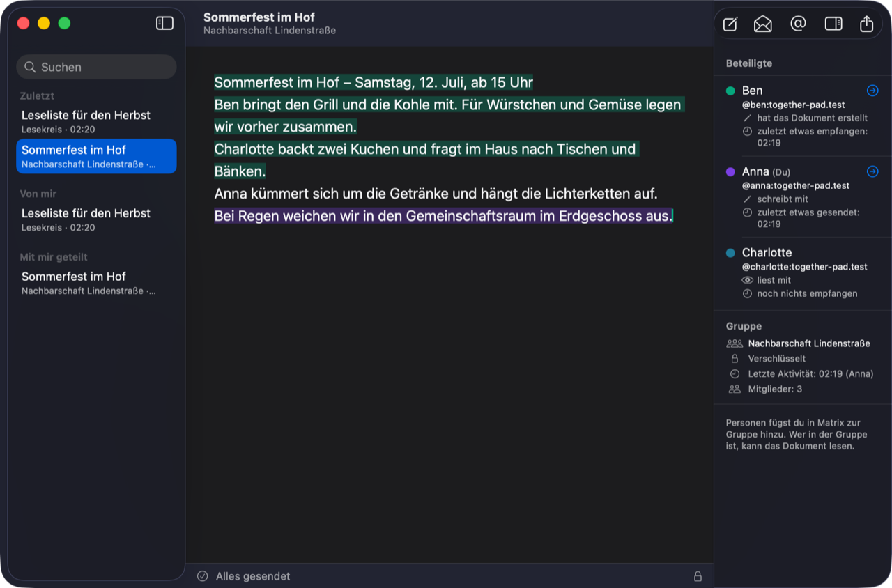Click the document title in the header
Image resolution: width=892 pixels, height=588 pixels.
(x=259, y=17)
